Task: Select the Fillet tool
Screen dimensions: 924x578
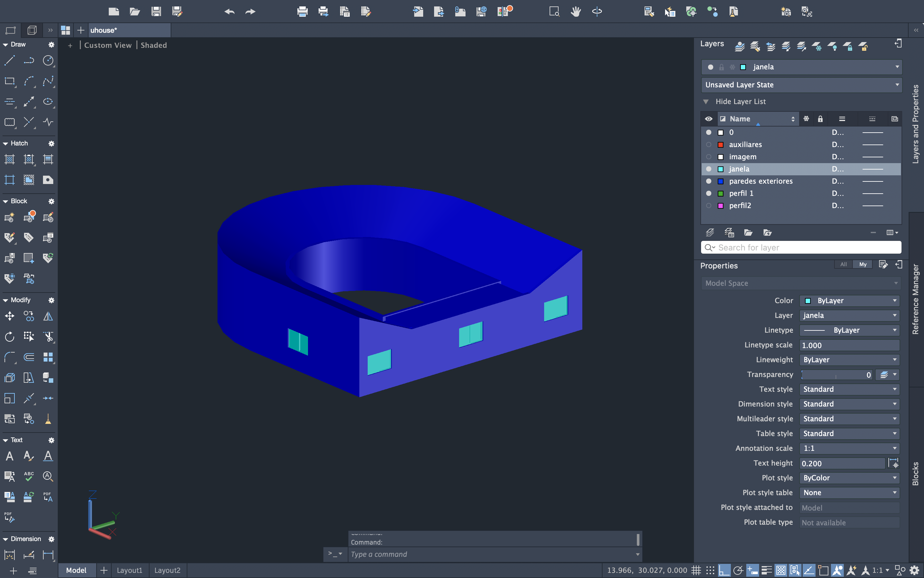Action: coord(10,357)
